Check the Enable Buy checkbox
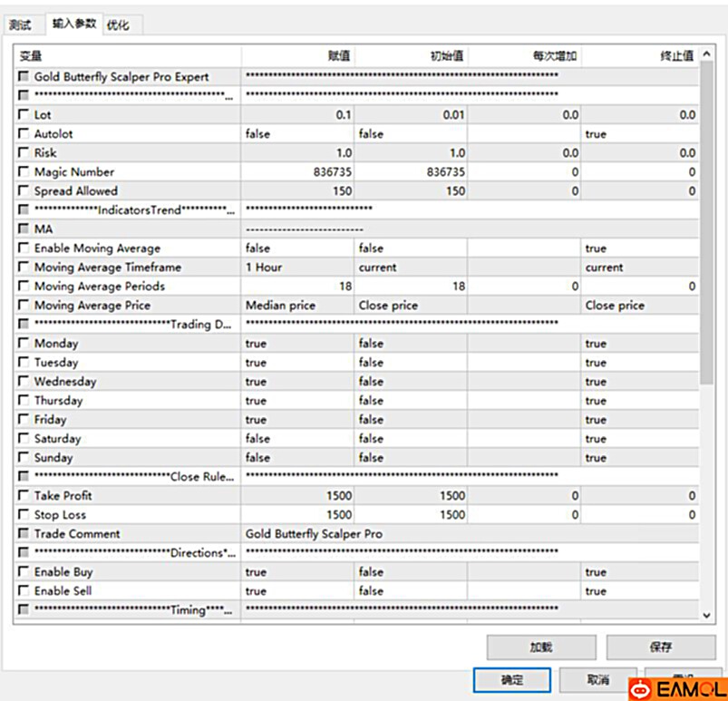The height and width of the screenshot is (701, 728). pos(24,572)
